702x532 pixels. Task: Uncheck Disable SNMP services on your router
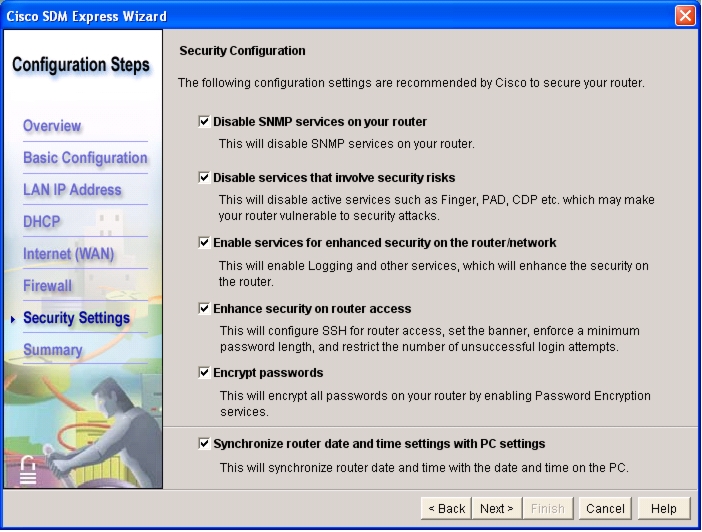click(x=204, y=122)
